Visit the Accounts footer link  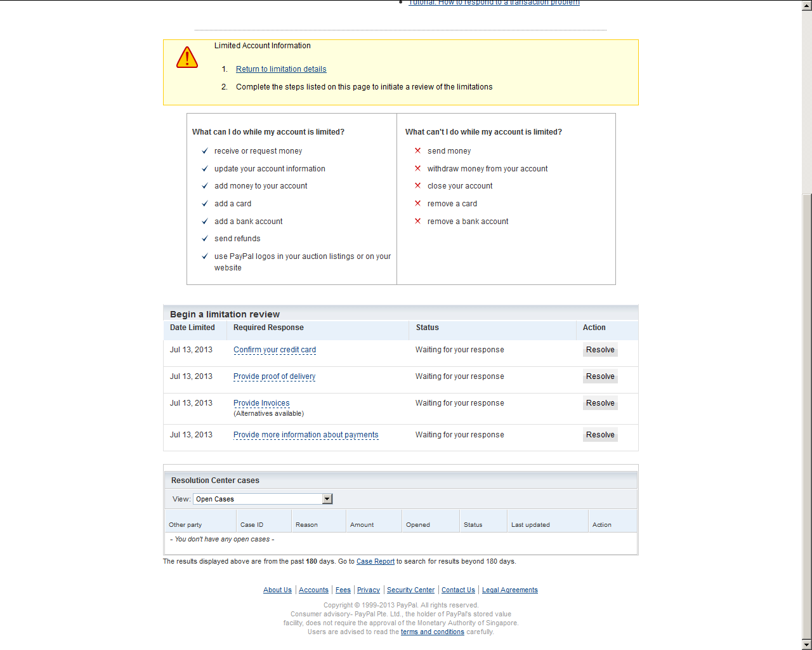[x=313, y=590]
